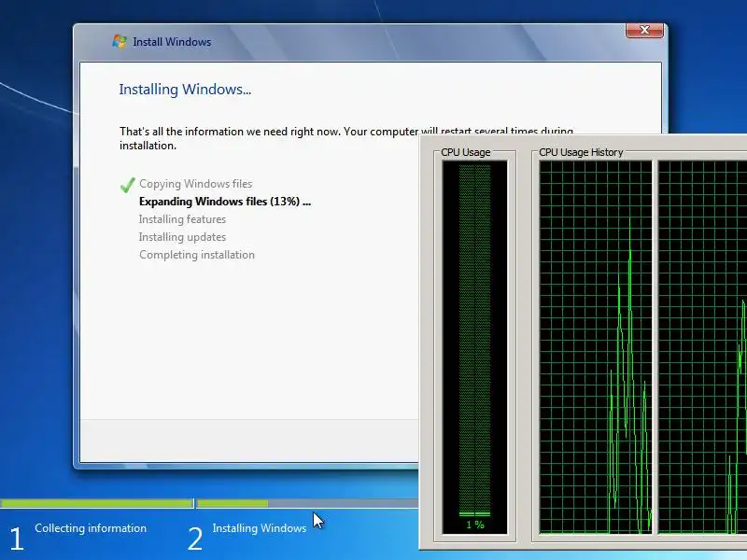
Task: Click the CPU Usage group label
Action: pos(465,152)
